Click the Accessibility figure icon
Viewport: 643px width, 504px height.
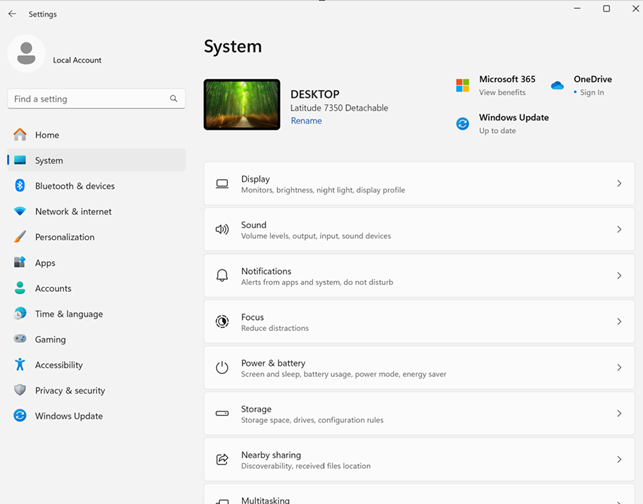point(20,364)
